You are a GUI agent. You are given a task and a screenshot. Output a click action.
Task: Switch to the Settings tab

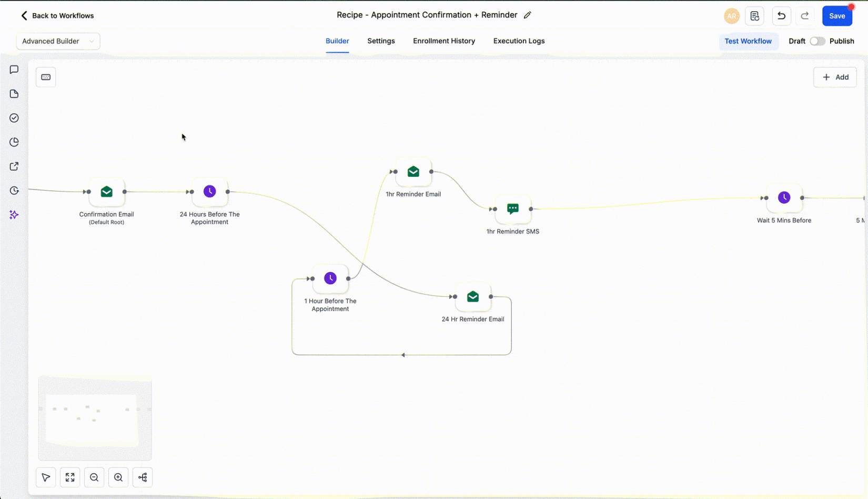point(381,41)
